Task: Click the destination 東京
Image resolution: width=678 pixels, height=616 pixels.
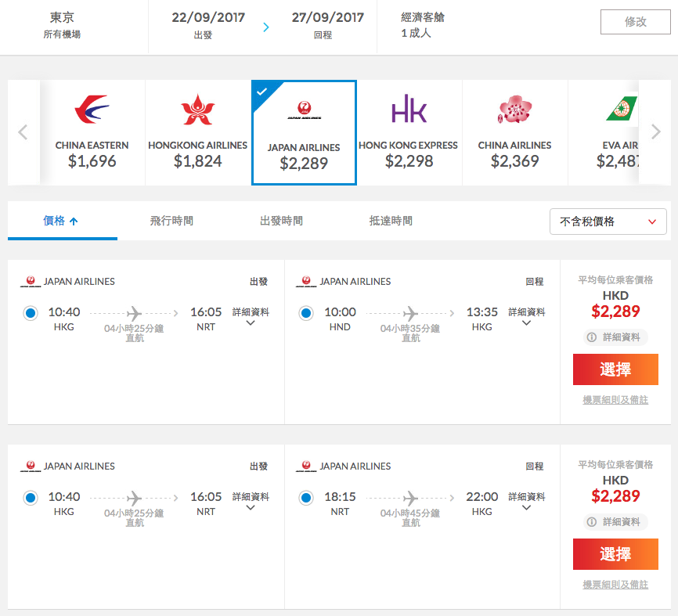Action: tap(62, 18)
